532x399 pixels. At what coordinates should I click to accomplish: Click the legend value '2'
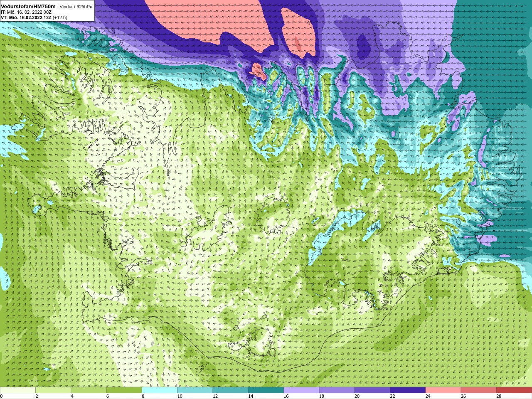point(37,396)
